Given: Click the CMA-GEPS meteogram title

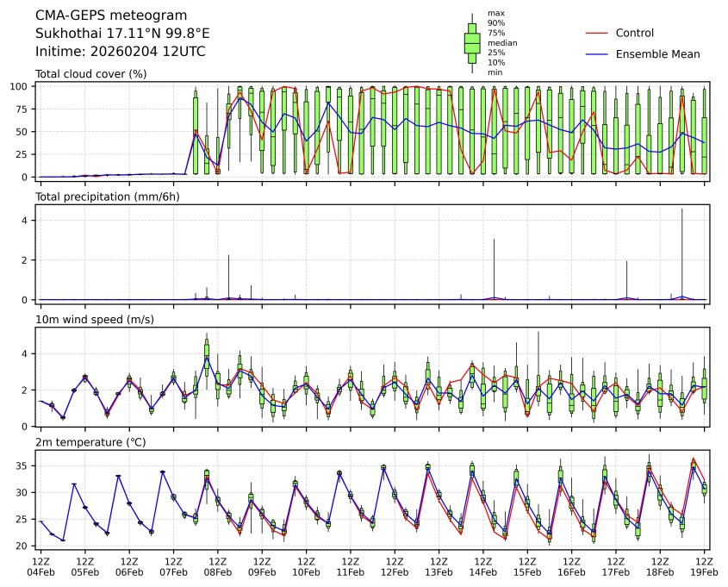Looking at the screenshot, I should click(99, 16).
